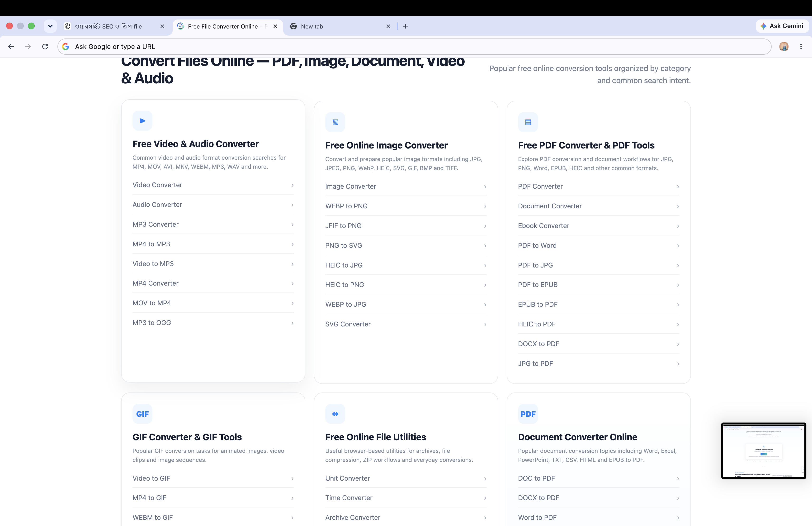Click the Google icon in the address bar

tap(66, 46)
